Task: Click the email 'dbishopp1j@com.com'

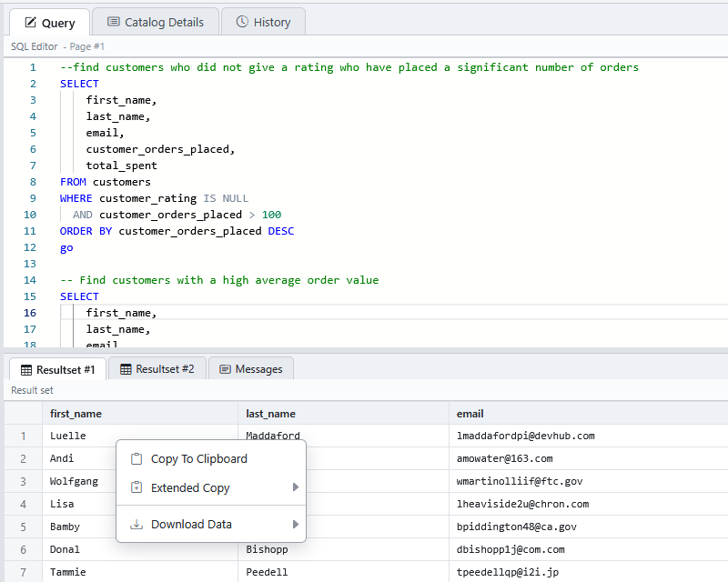Action: 511,549
